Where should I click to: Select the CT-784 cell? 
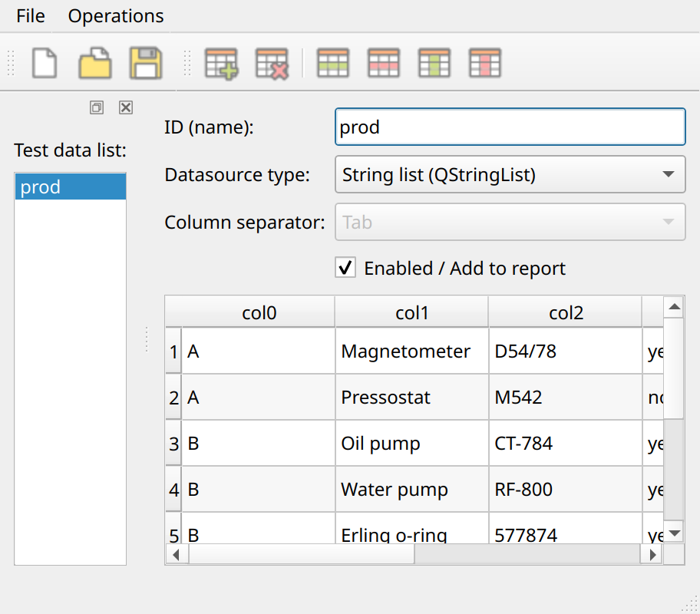pyautogui.click(x=565, y=443)
